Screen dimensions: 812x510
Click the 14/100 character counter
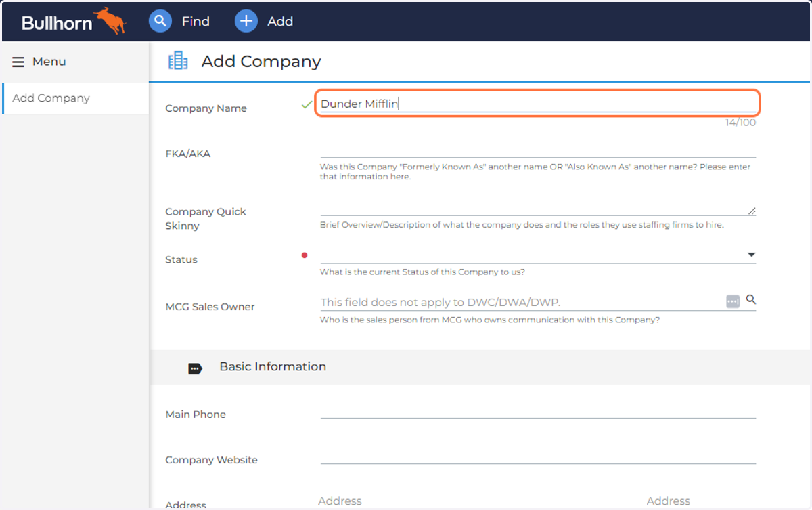[x=741, y=123]
